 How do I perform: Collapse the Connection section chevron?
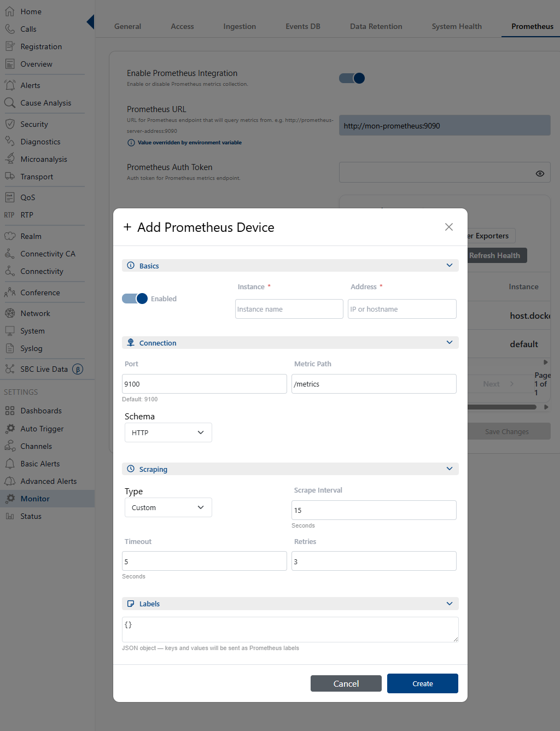click(450, 342)
